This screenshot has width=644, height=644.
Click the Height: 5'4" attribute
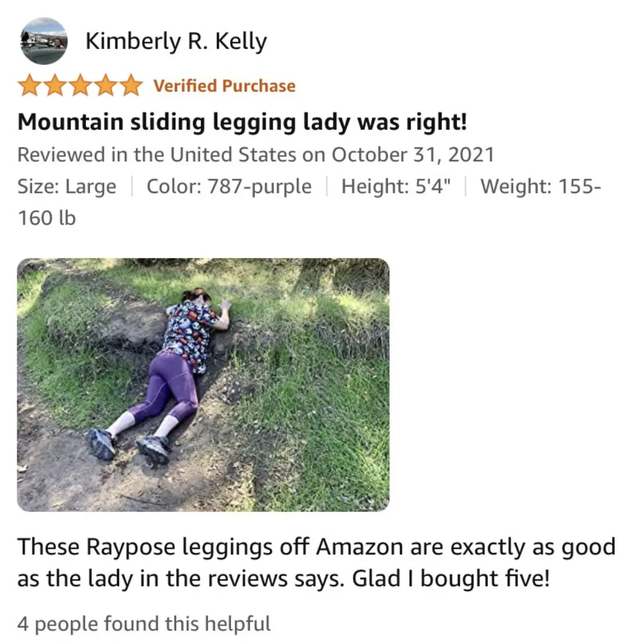(396, 186)
